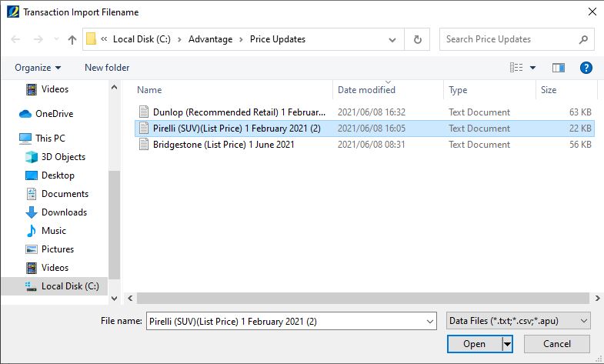Expand the chevron after Advantage breadcrumb
Screen dimensions: 604x364
[241, 39]
